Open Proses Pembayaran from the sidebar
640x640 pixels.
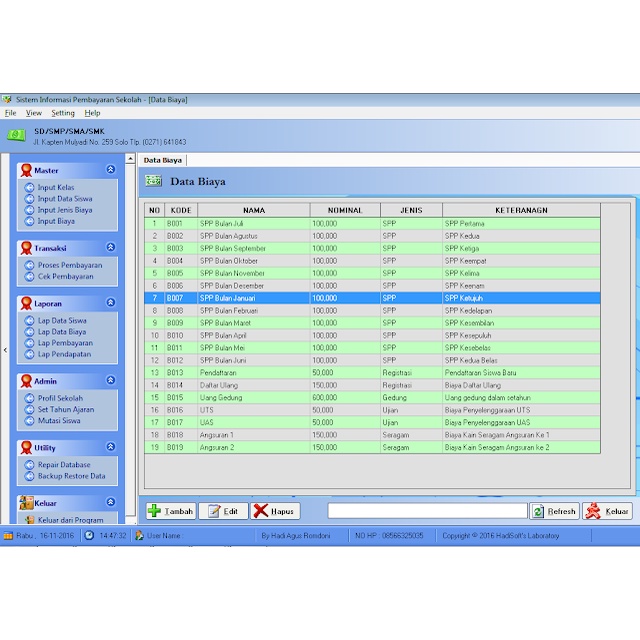tap(30, 265)
